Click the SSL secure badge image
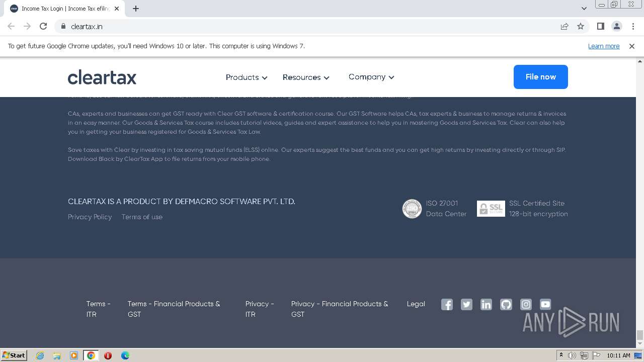 point(491,209)
